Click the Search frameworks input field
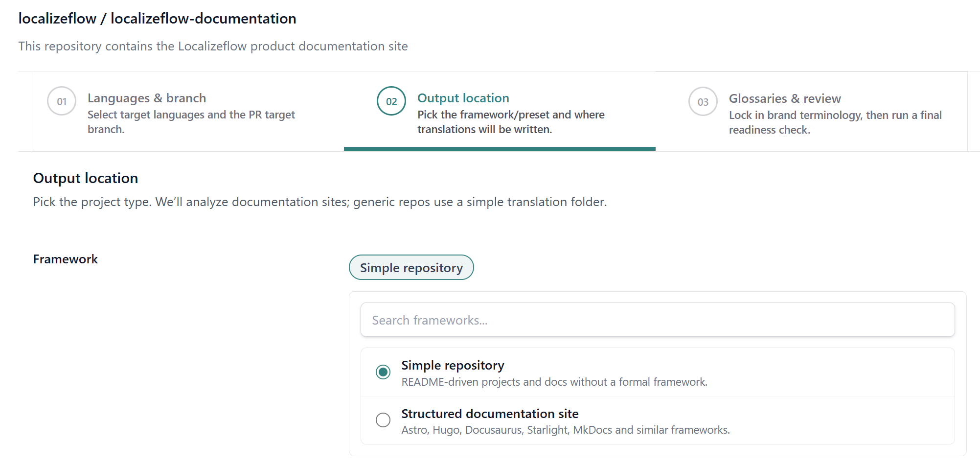 coord(657,320)
